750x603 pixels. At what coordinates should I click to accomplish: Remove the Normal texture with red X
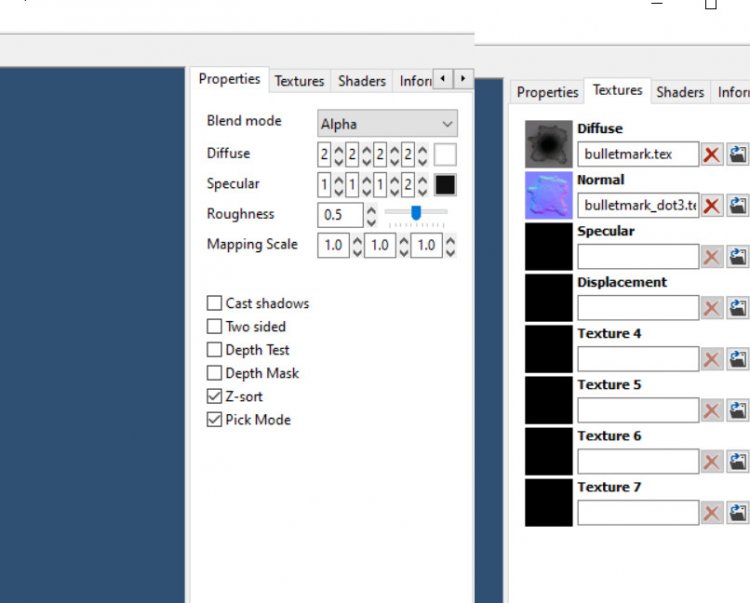coord(712,205)
